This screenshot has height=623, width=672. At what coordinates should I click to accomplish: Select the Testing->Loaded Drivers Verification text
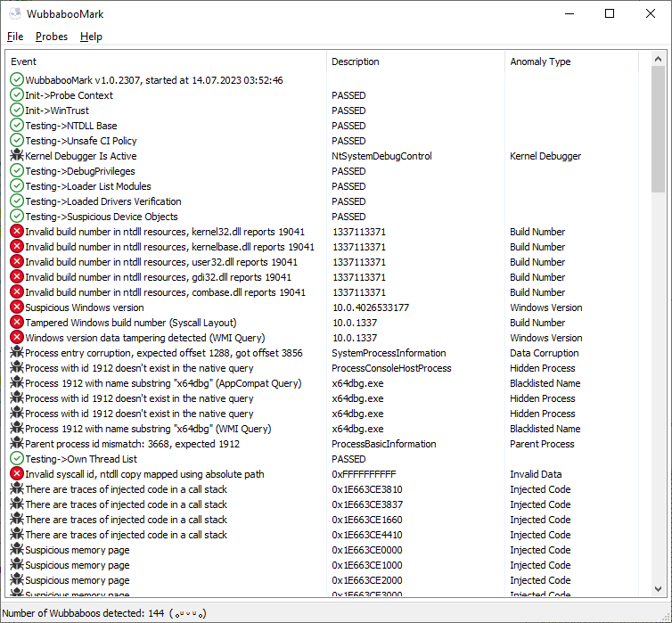[102, 201]
